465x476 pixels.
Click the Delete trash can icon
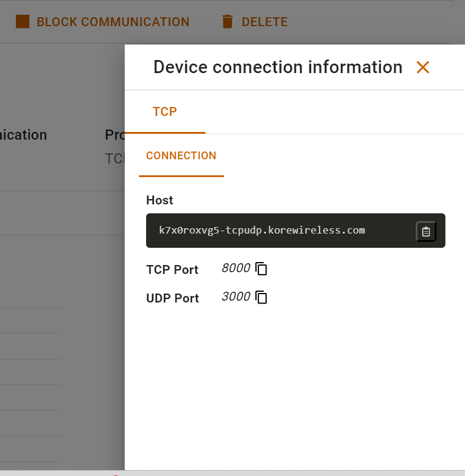click(227, 22)
